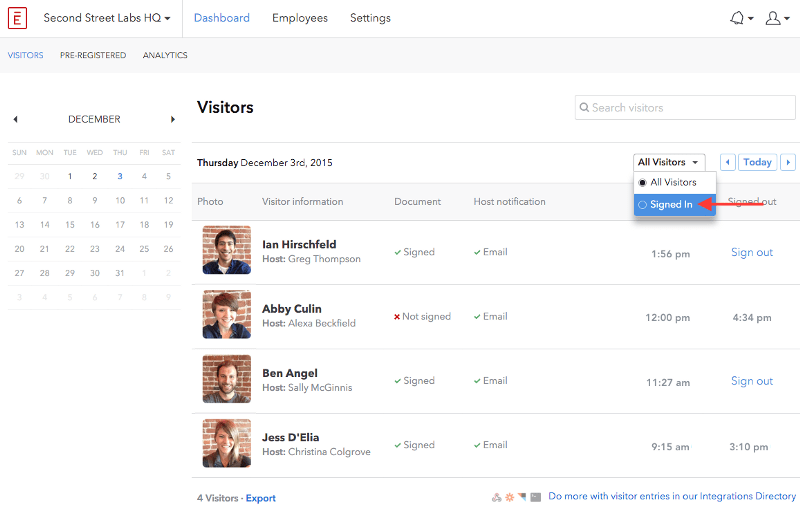
Task: Switch to the Analytics sub-tab
Action: tap(165, 55)
